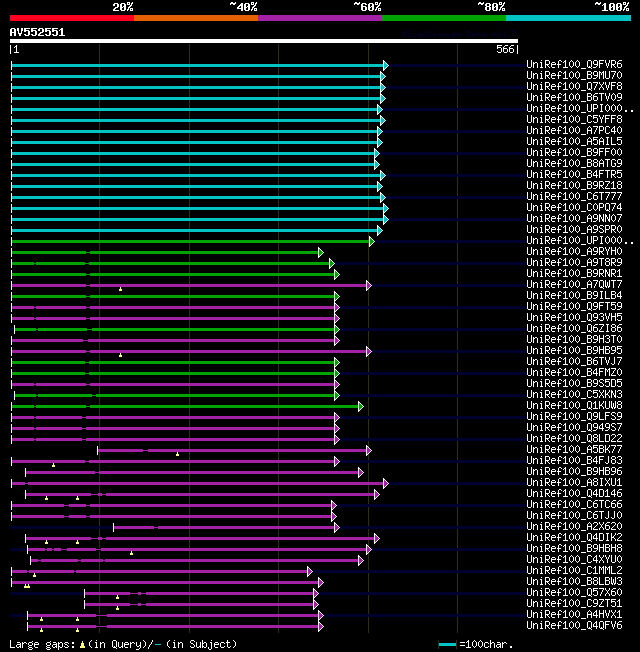Select the UniRef100_B9RZ18 label
Viewport: 640px width, 652px height.
[x=574, y=185]
